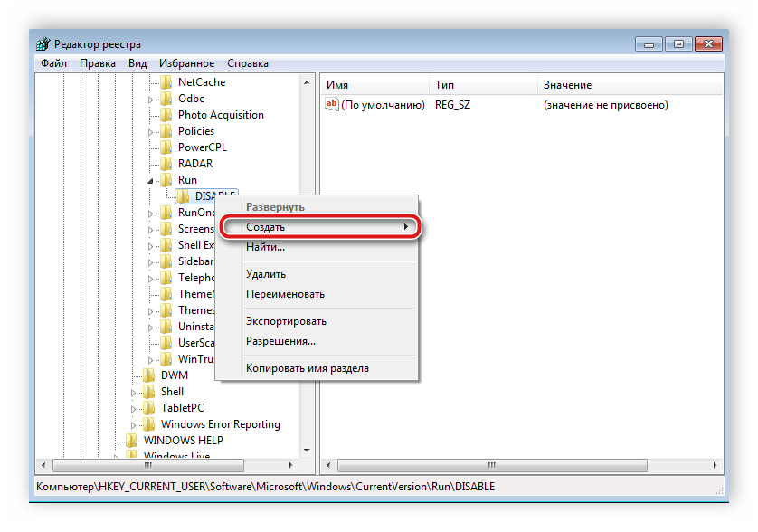Image resolution: width=758 pixels, height=532 pixels.
Task: Choose Удалить from the context menu
Action: [266, 274]
